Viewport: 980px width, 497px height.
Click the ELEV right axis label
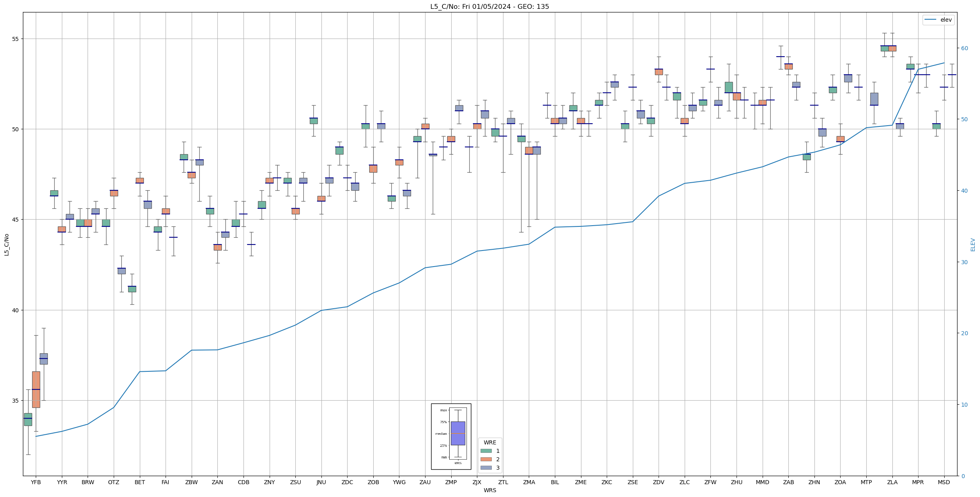(x=973, y=244)
